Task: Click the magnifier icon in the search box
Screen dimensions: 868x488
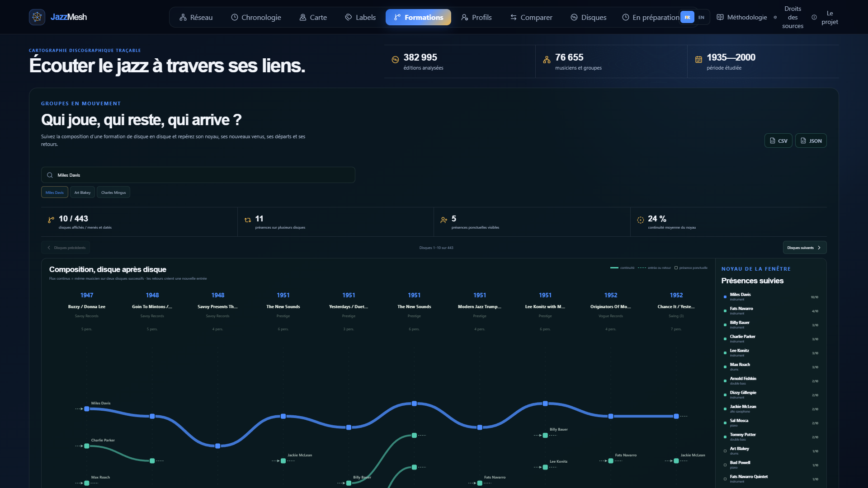Action: [x=50, y=175]
